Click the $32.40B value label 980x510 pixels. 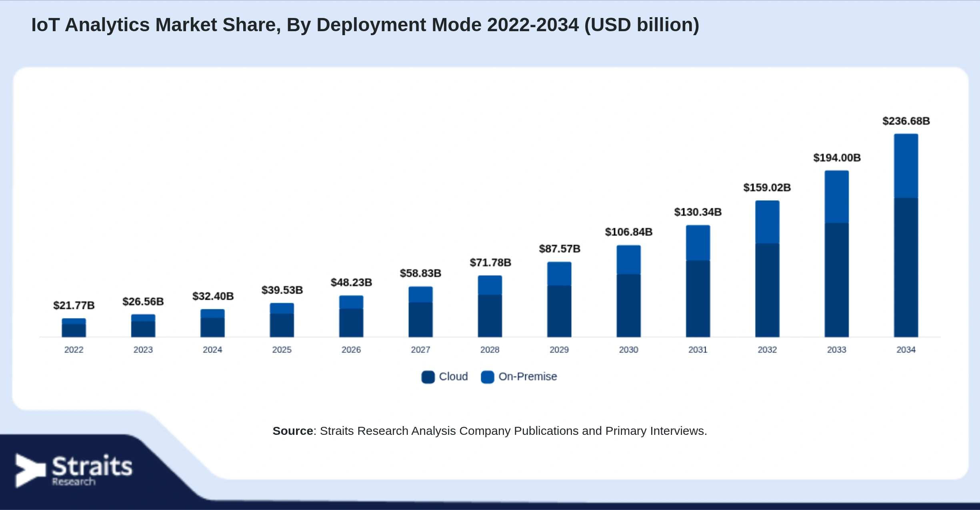pyautogui.click(x=213, y=297)
